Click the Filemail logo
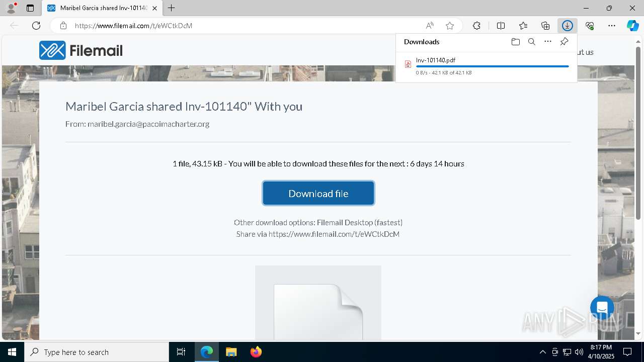The height and width of the screenshot is (362, 644). (81, 50)
